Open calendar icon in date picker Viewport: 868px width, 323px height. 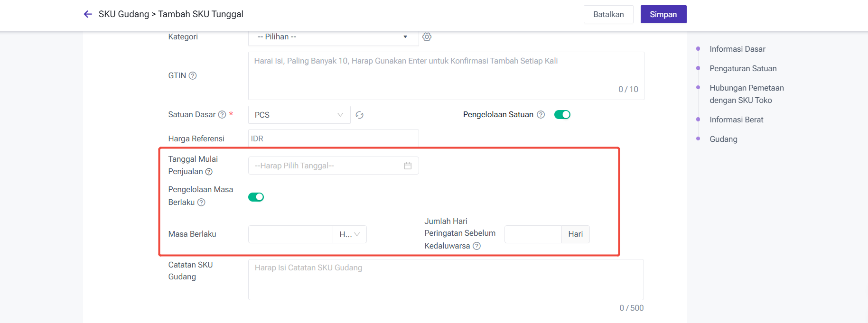point(408,166)
